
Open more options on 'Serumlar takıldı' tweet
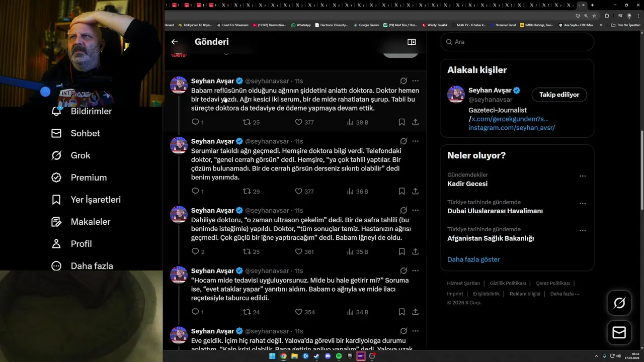[x=415, y=141]
